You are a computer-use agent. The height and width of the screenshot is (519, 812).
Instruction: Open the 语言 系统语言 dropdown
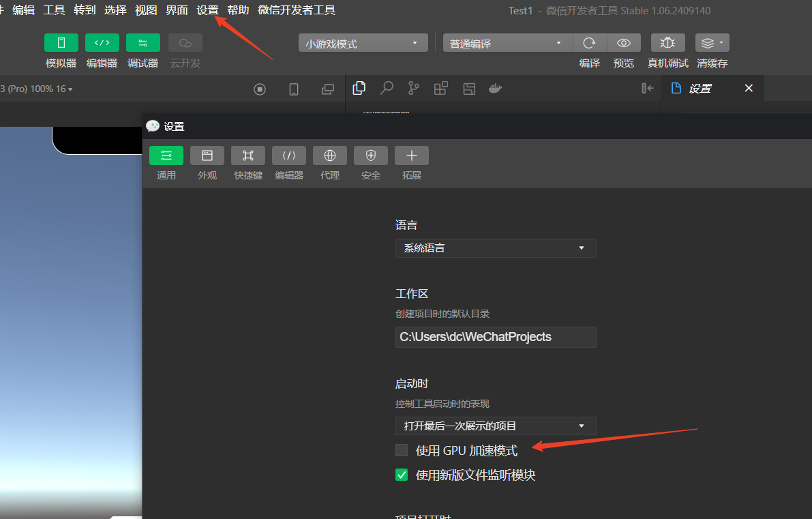496,248
